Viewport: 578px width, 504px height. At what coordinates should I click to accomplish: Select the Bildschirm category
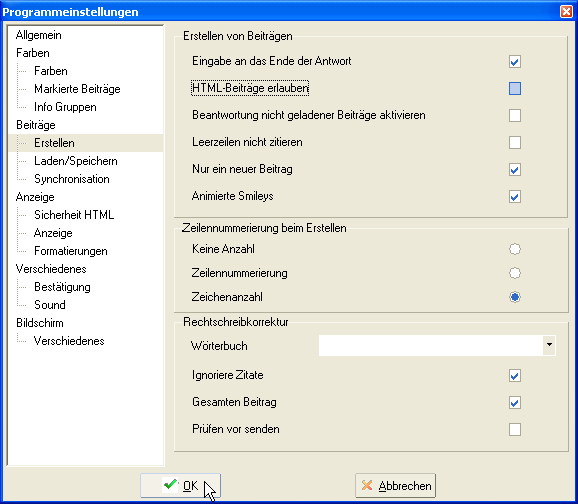(x=39, y=323)
